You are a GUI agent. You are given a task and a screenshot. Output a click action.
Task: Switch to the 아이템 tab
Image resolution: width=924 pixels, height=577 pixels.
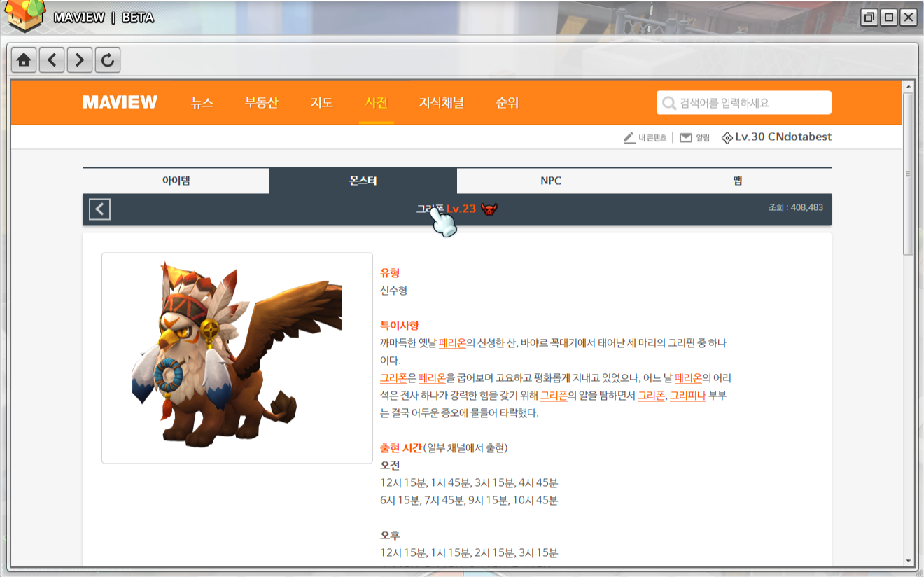[x=176, y=181]
